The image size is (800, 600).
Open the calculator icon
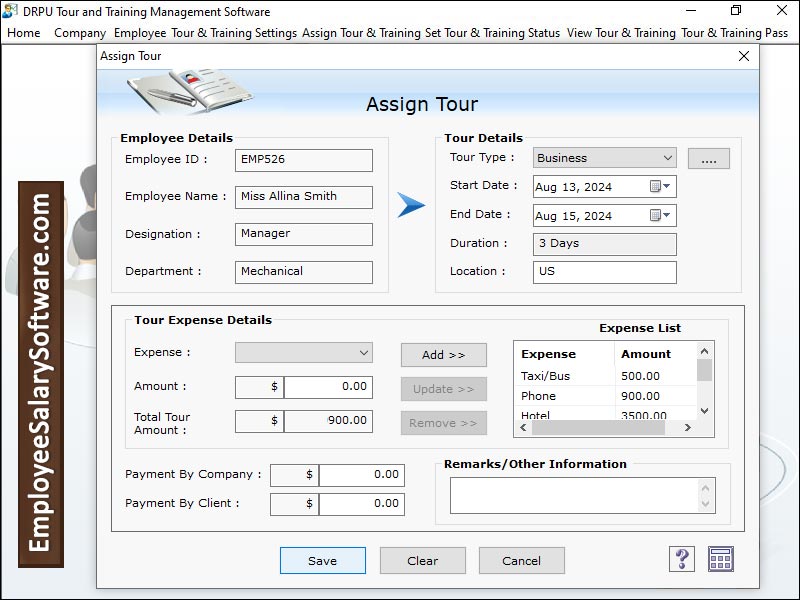tap(721, 559)
